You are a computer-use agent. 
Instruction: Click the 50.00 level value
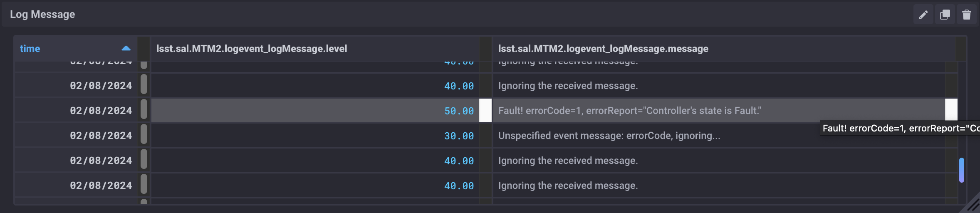point(459,111)
